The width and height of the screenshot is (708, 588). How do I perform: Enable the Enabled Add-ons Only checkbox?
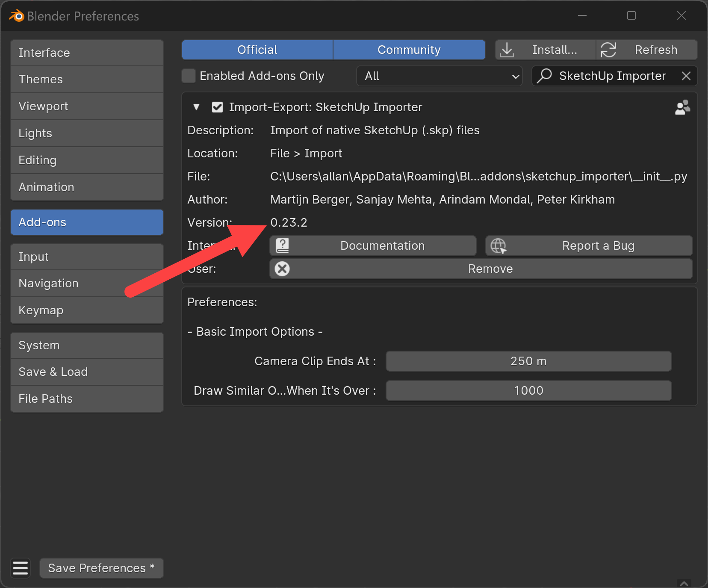(x=188, y=76)
